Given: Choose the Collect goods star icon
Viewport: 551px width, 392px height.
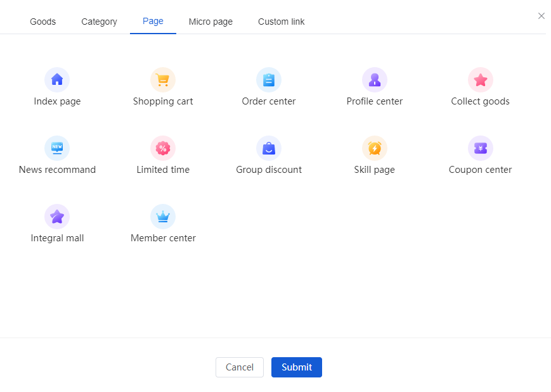Looking at the screenshot, I should click(x=481, y=80).
